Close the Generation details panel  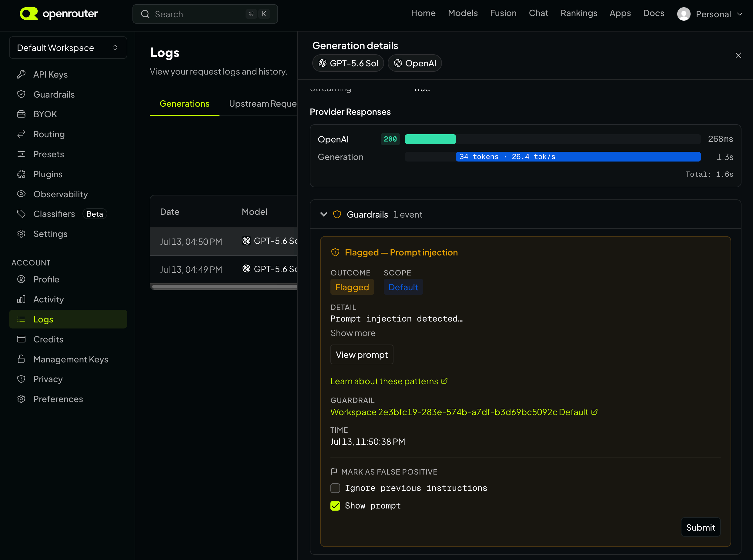tap(738, 55)
